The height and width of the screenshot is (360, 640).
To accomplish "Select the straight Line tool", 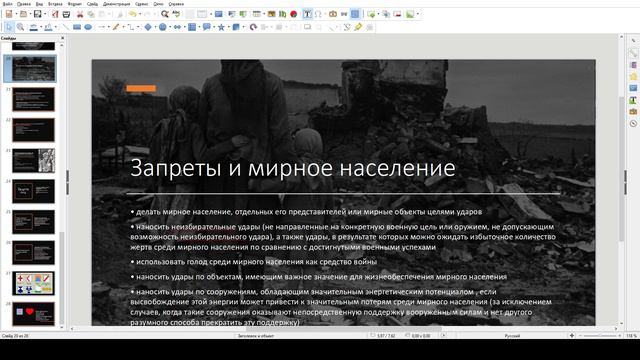I will pyautogui.click(x=66, y=27).
